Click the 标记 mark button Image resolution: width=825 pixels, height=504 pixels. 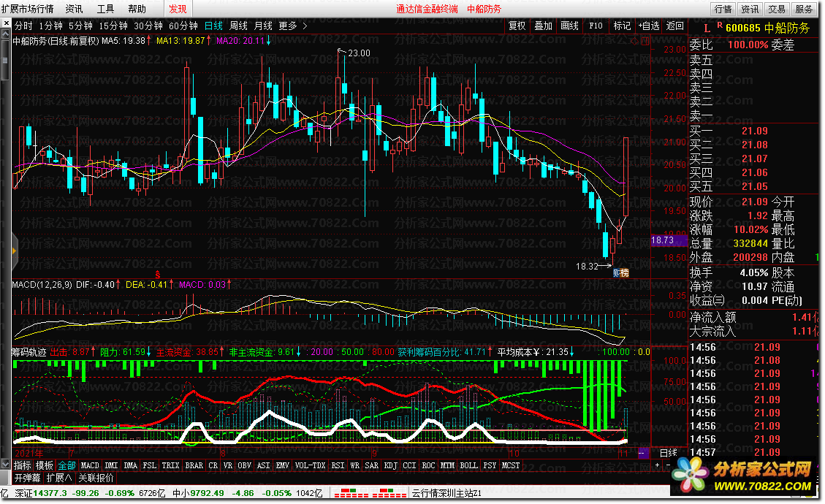pyautogui.click(x=622, y=26)
